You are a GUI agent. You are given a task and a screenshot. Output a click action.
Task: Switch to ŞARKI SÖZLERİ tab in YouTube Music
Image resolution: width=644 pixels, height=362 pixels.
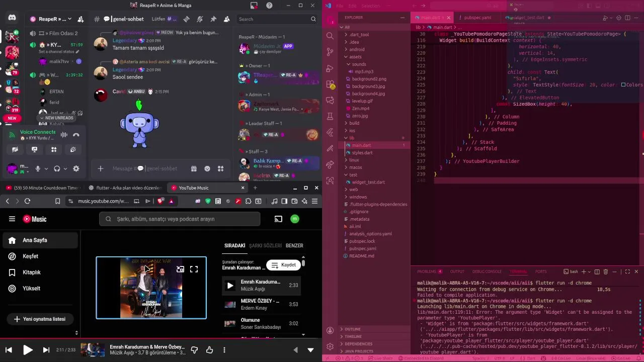coord(265,246)
